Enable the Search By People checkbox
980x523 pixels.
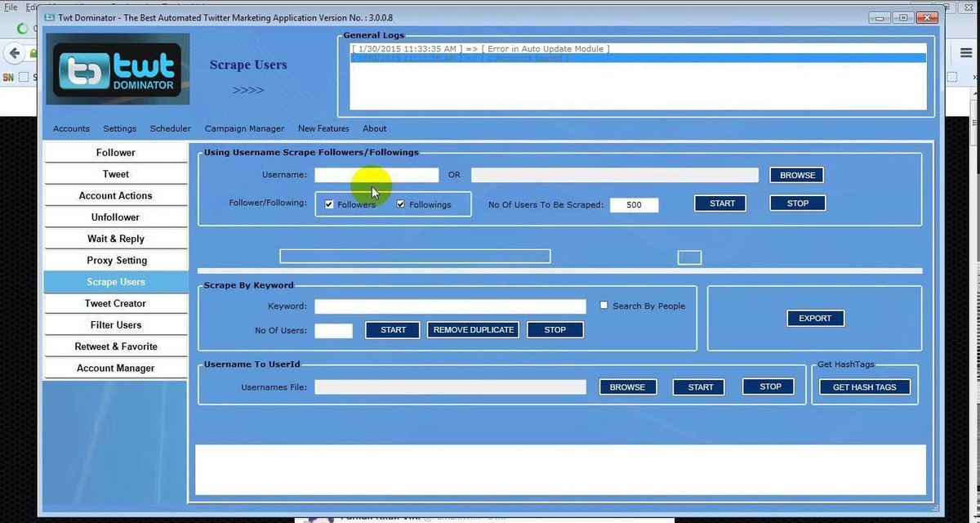tap(604, 306)
